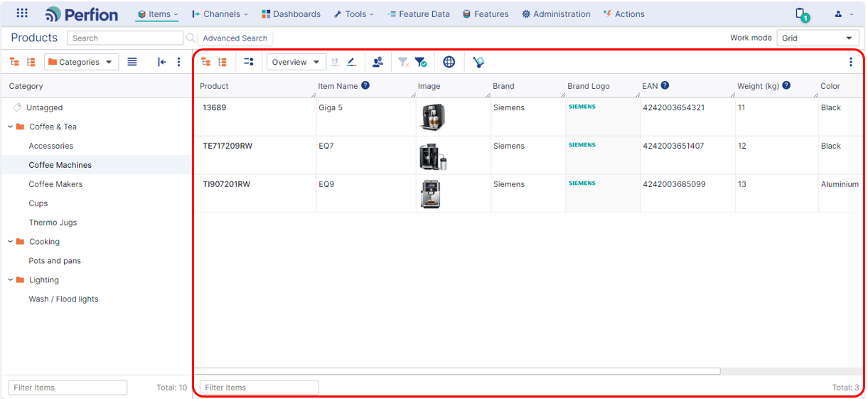
Task: Click the Products search input field
Action: tap(125, 38)
